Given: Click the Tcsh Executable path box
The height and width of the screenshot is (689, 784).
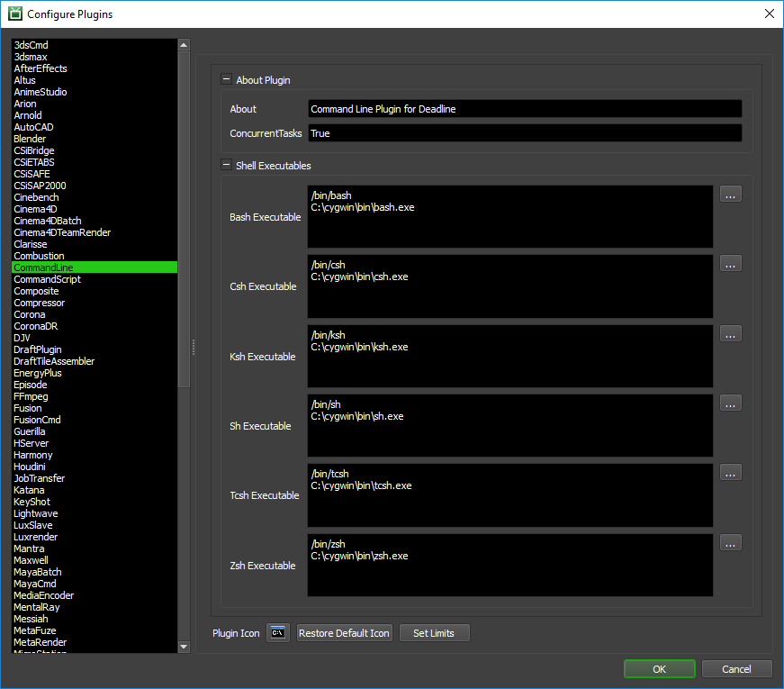Looking at the screenshot, I should click(510, 495).
